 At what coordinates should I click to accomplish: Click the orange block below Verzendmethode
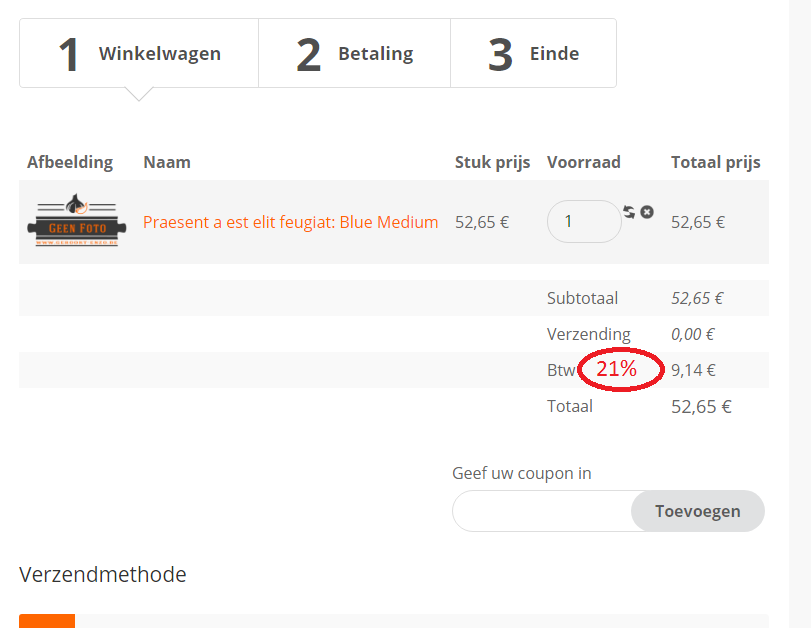(x=47, y=621)
